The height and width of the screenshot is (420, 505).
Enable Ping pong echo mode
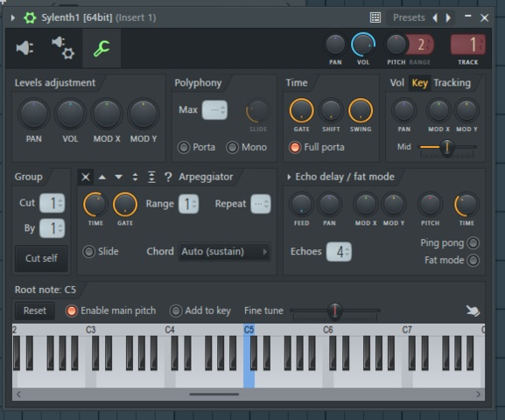(x=473, y=243)
